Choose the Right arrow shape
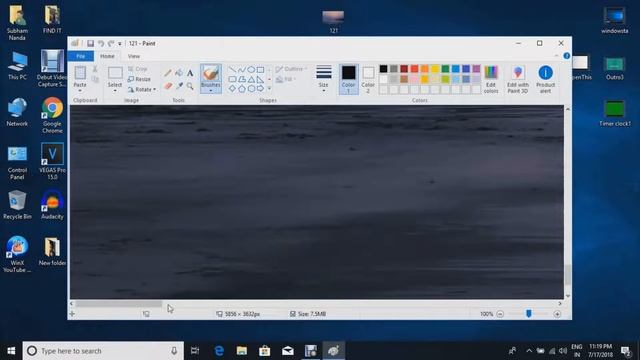The width and height of the screenshot is (640, 360). pyautogui.click(x=260, y=88)
